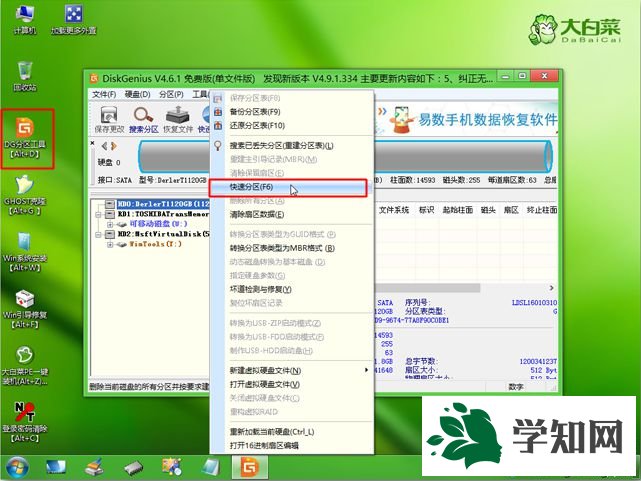
Task: Collapse the RD1 TOSHIBA tree node
Action: coord(98,214)
